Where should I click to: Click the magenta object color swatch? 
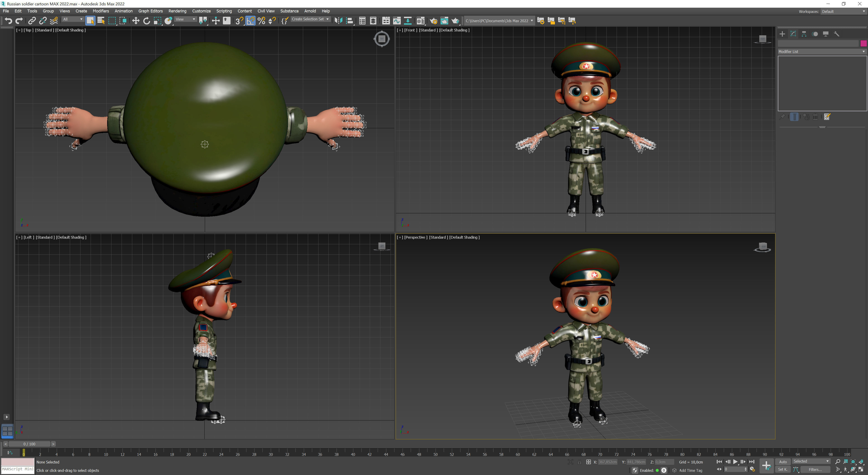[863, 43]
